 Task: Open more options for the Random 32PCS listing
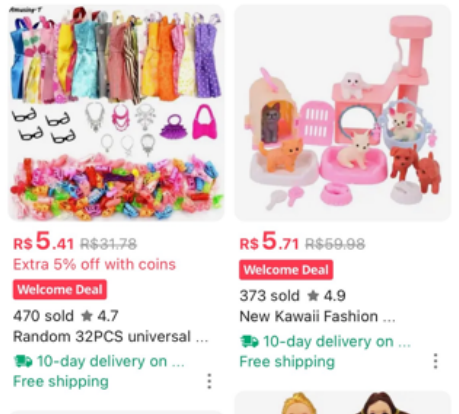(209, 381)
